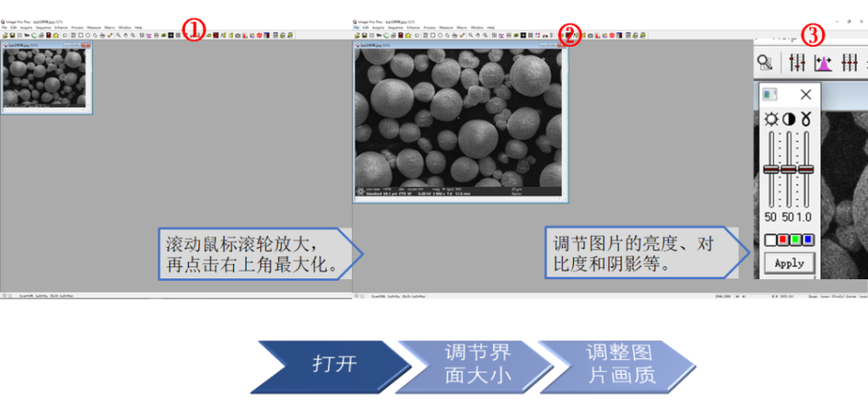Select the blue color channel box
Viewport: 868px width, 420px height.
point(808,240)
